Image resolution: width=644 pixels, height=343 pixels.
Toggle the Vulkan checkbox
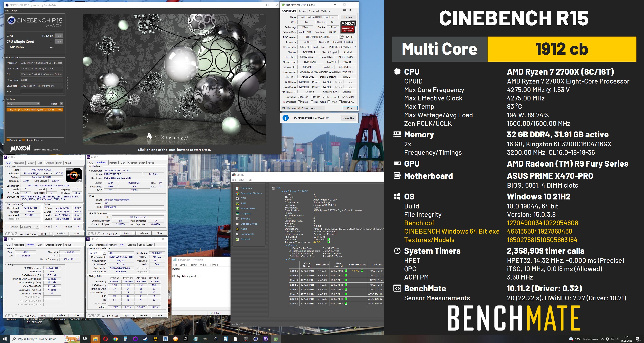coord(299,102)
